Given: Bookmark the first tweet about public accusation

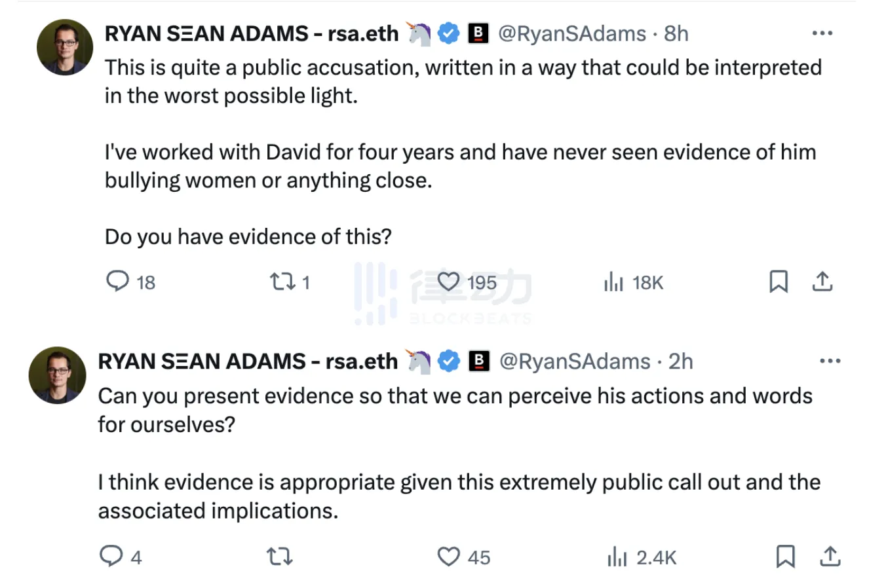Looking at the screenshot, I should coord(778,282).
